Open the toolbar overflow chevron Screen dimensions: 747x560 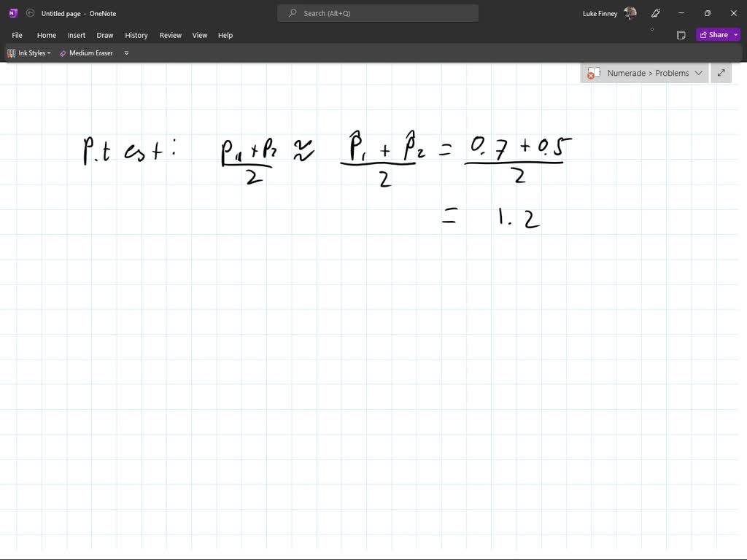pyautogui.click(x=126, y=52)
